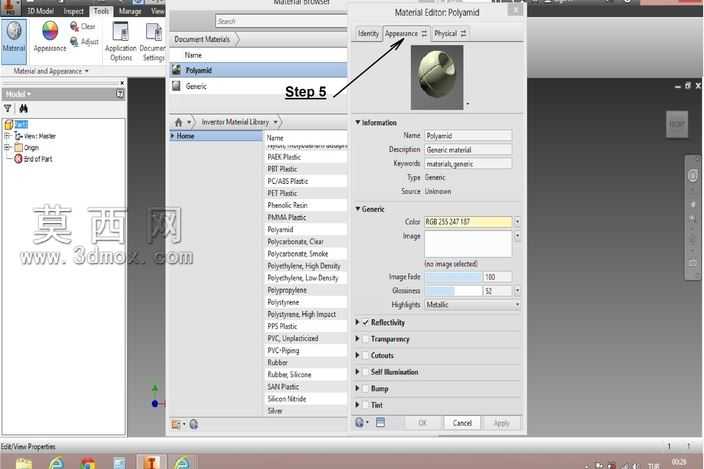Click the Physical tab swap icon
The image size is (704, 469).
[x=463, y=34]
